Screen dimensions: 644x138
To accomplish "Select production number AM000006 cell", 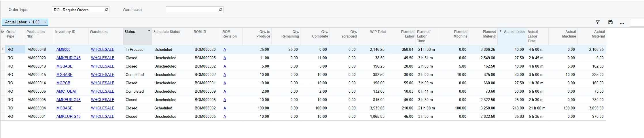I will [x=39, y=91].
